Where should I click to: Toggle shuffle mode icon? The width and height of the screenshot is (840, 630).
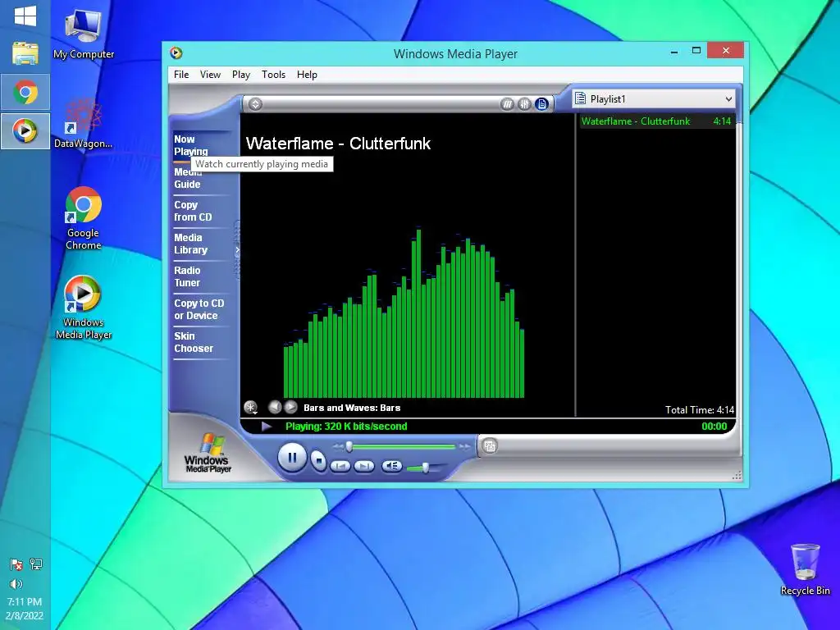tap(507, 104)
